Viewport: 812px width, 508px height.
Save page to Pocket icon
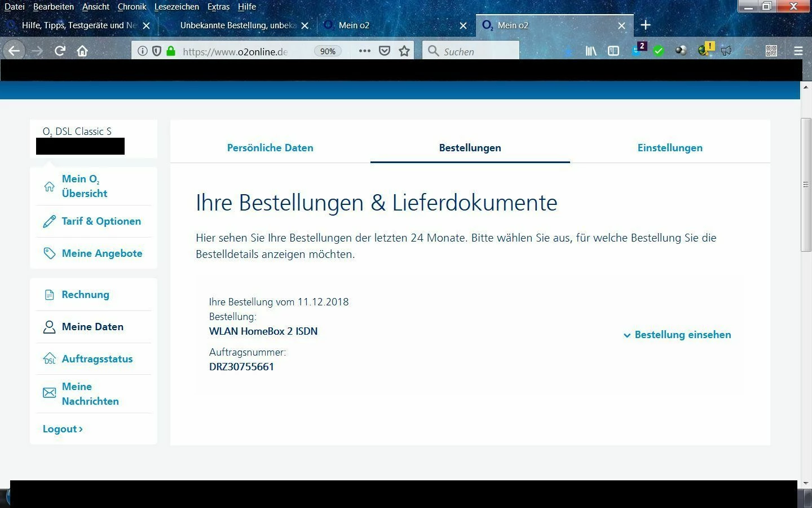tap(385, 51)
